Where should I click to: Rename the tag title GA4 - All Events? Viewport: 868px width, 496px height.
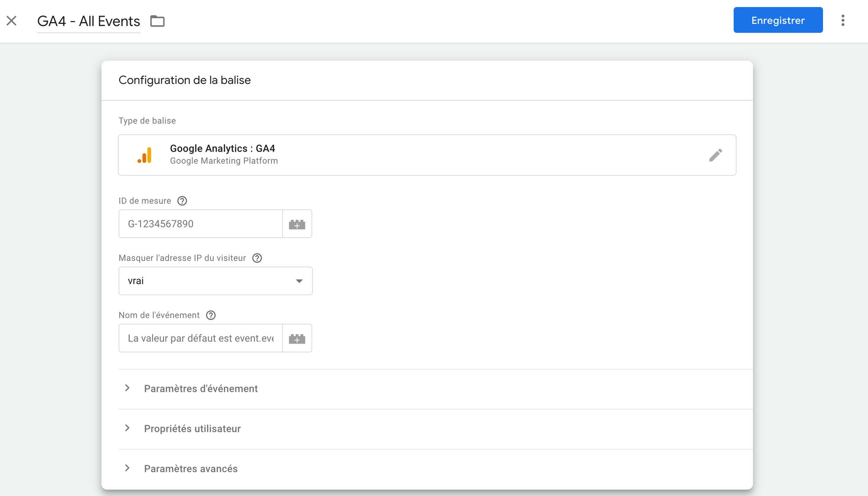coord(89,21)
